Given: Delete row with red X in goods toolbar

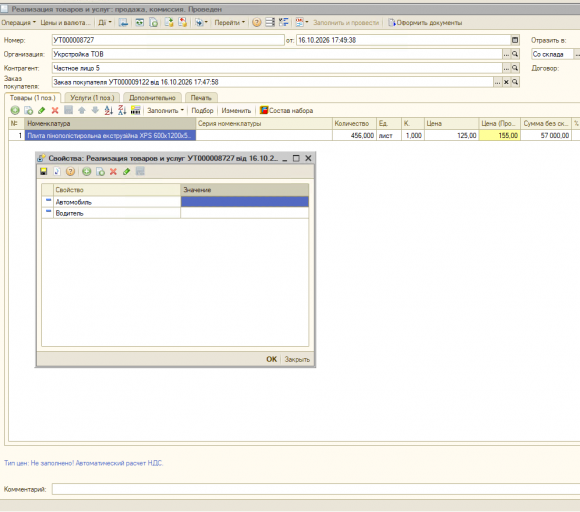Looking at the screenshot, I should tap(55, 110).
